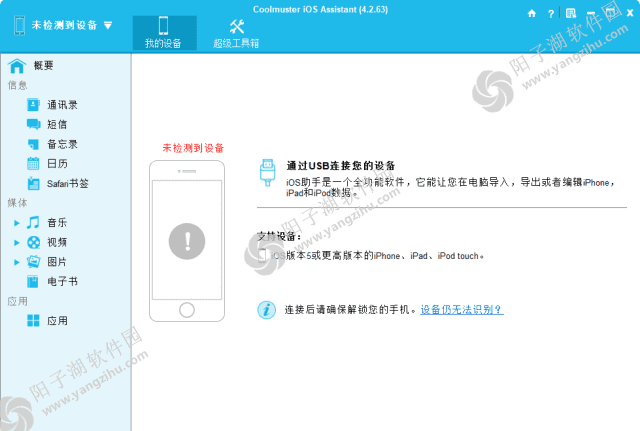The image size is (640, 431).
Task: Expand the 视频 video category arrow
Action: (17, 242)
